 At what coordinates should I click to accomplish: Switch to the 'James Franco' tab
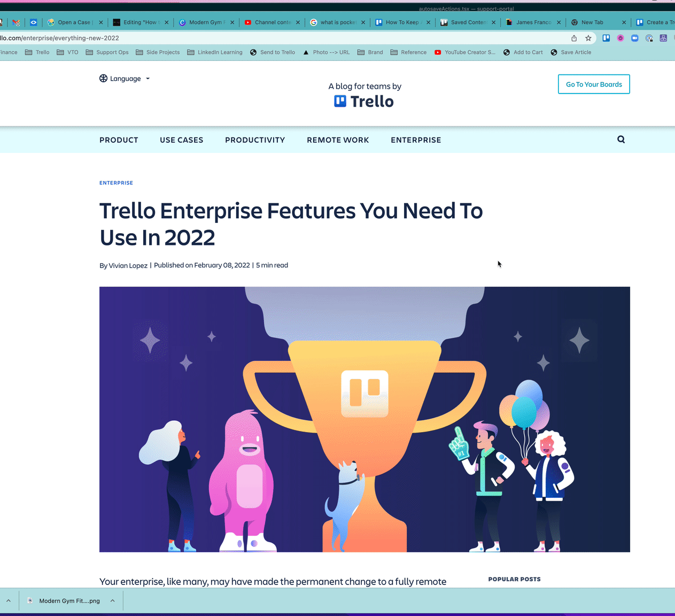[533, 22]
